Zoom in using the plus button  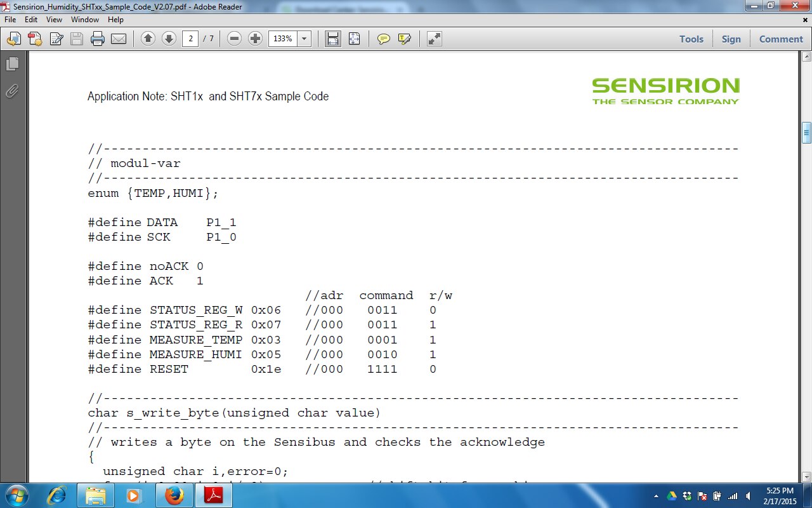[255, 39]
